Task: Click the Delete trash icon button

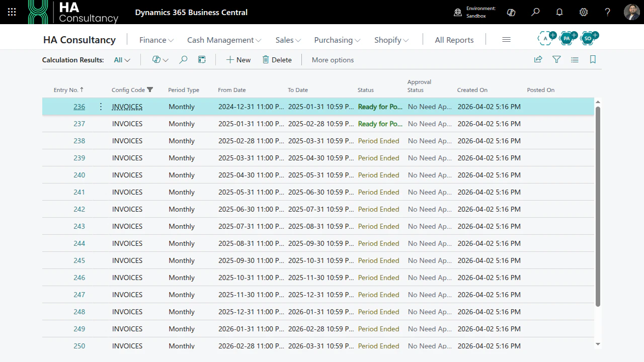Action: 277,60
